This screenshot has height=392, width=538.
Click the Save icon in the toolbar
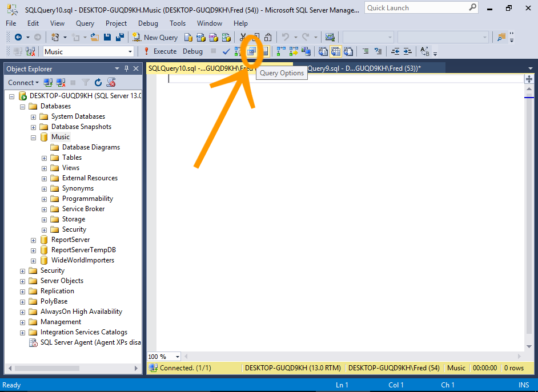point(108,37)
